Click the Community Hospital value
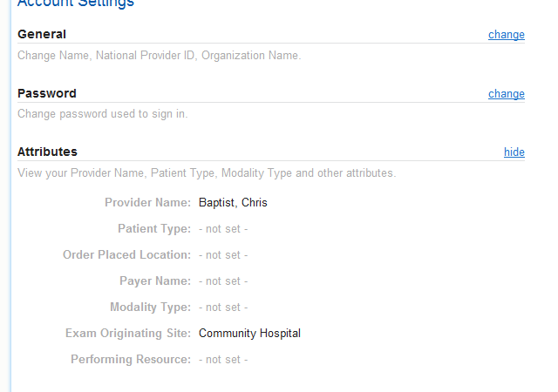558x392 pixels. click(249, 334)
